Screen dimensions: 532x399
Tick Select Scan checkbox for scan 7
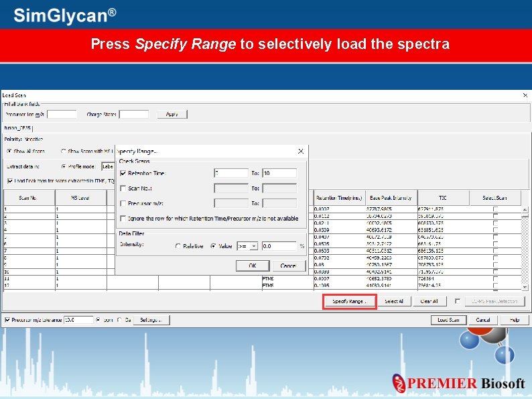click(x=495, y=251)
